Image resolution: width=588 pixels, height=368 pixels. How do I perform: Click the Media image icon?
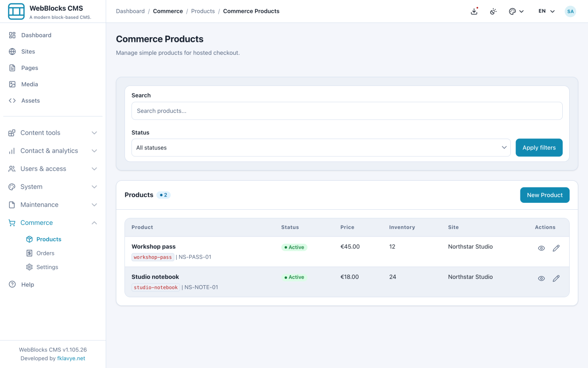[12, 84]
